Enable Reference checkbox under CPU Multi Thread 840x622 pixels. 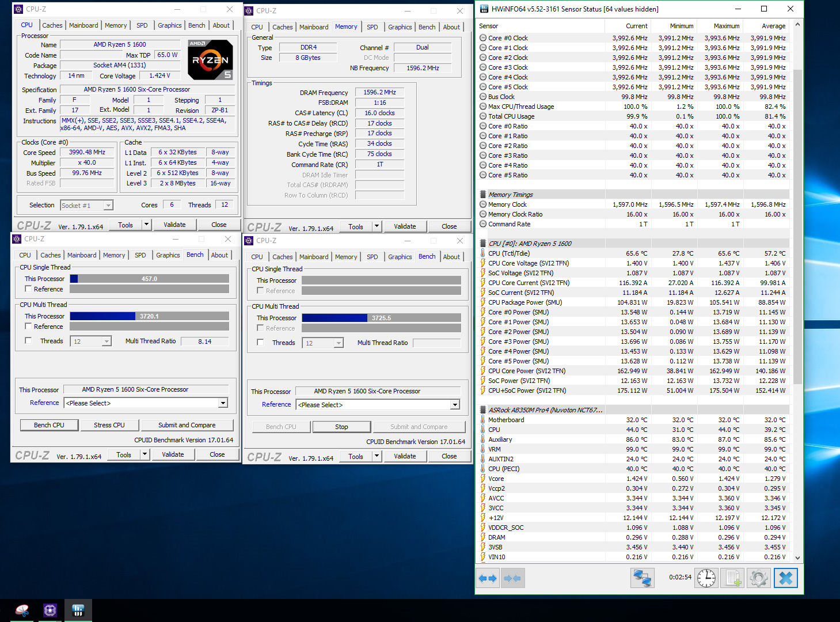pos(28,327)
